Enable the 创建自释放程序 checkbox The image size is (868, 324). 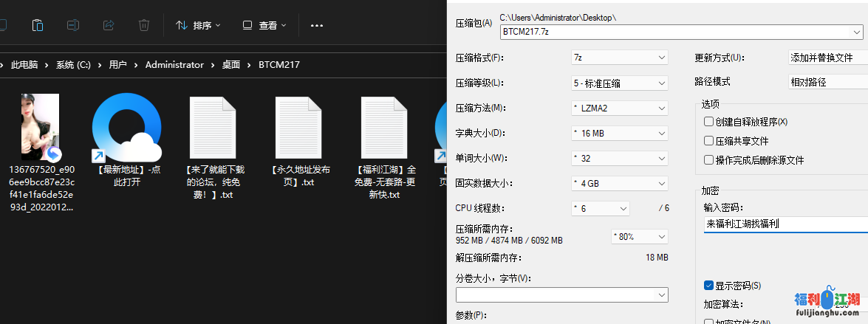[x=708, y=122]
